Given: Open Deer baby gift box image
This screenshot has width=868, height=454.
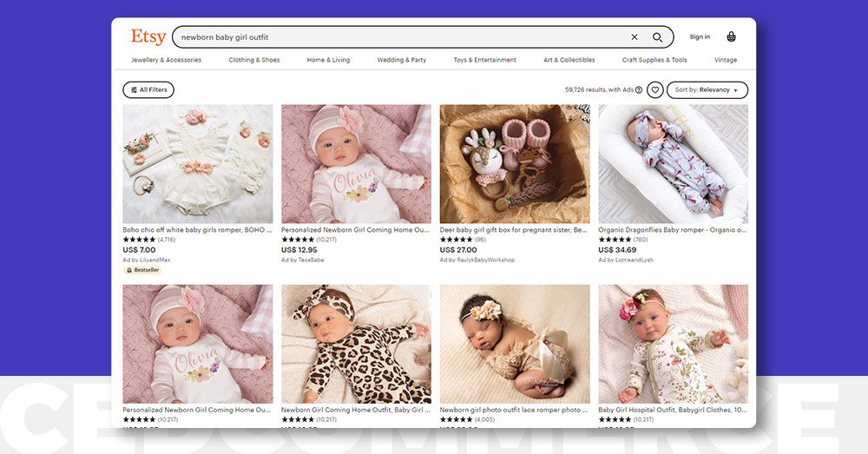Looking at the screenshot, I should click(515, 164).
